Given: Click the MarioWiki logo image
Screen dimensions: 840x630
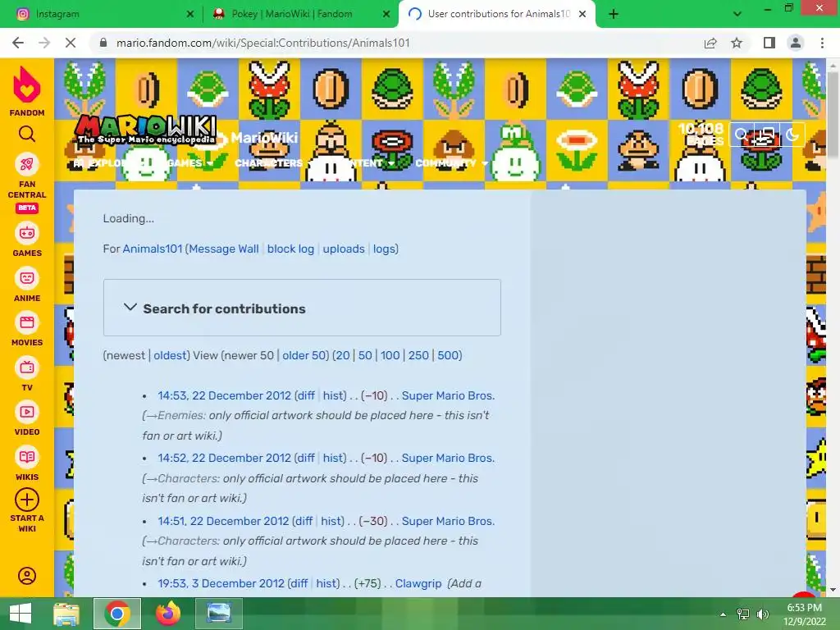Looking at the screenshot, I should tap(146, 130).
